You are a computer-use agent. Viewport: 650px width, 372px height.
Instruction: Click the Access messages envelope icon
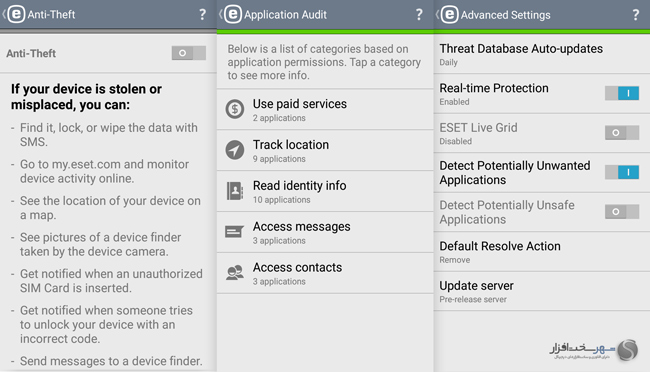click(x=234, y=231)
